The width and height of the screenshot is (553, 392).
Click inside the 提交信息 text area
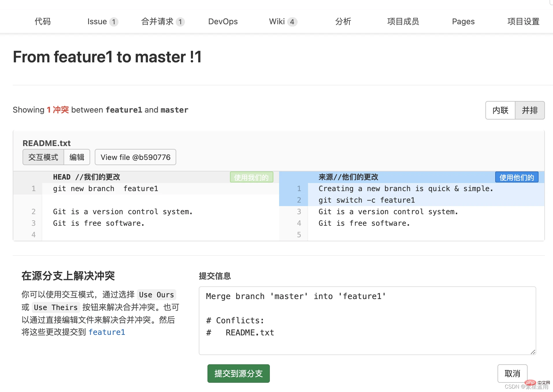(x=367, y=320)
